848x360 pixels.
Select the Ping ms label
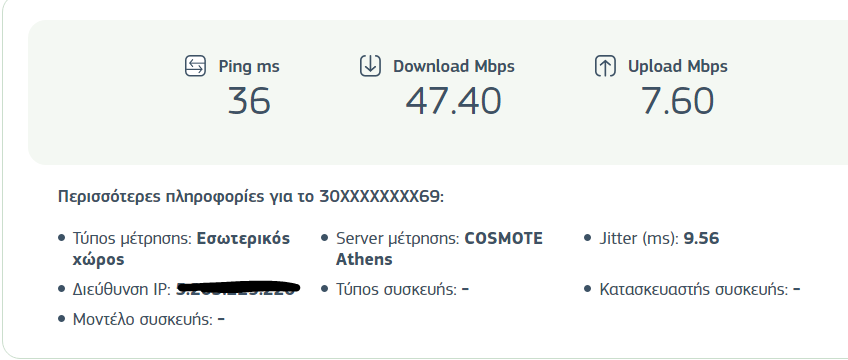pos(249,66)
